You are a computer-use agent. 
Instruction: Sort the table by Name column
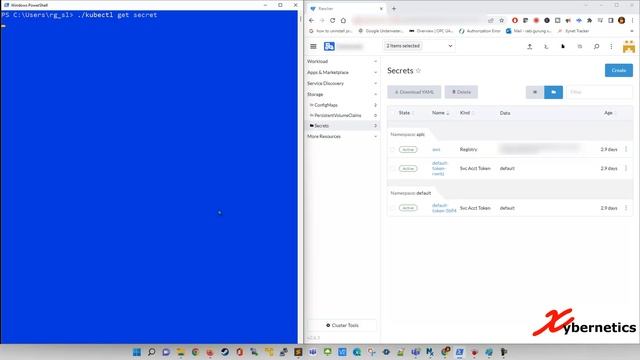440,113
